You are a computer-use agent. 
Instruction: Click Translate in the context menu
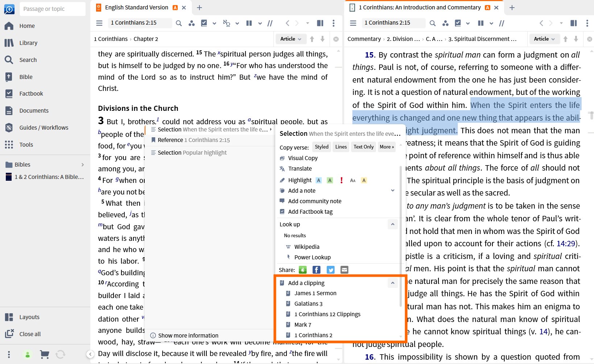click(300, 168)
